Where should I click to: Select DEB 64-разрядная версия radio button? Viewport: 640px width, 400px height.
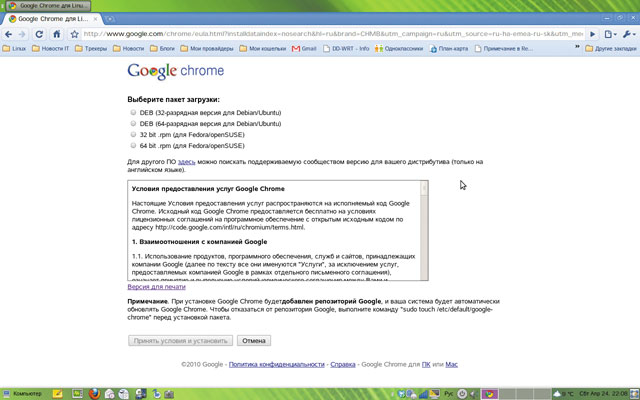[x=133, y=123]
